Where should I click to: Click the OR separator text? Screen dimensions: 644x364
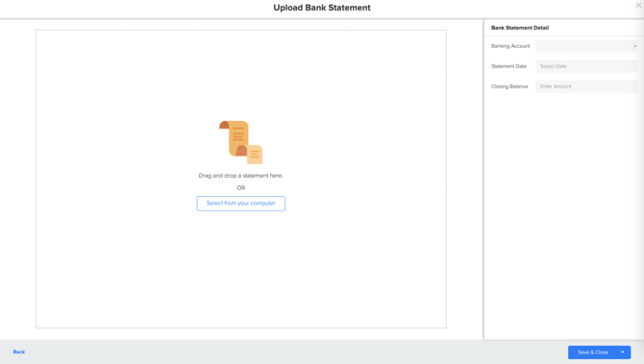pos(240,187)
